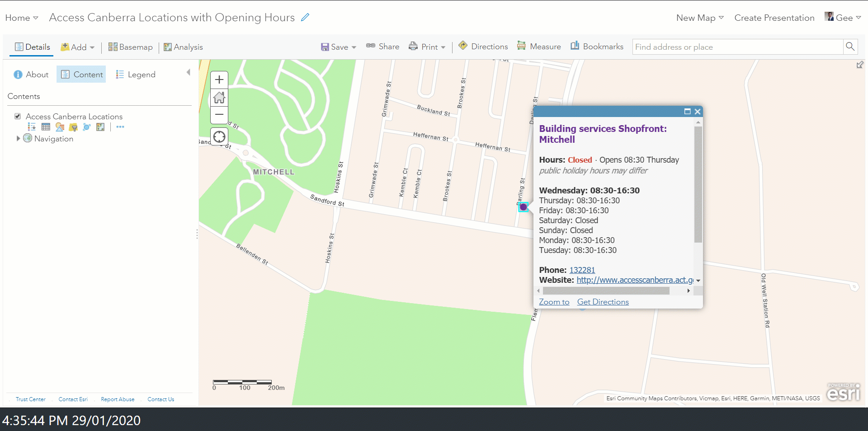Click the layer's Perform Analysis icon

tap(100, 127)
